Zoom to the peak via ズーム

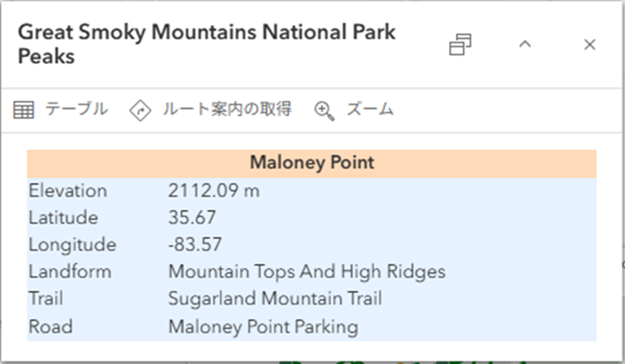point(371,109)
